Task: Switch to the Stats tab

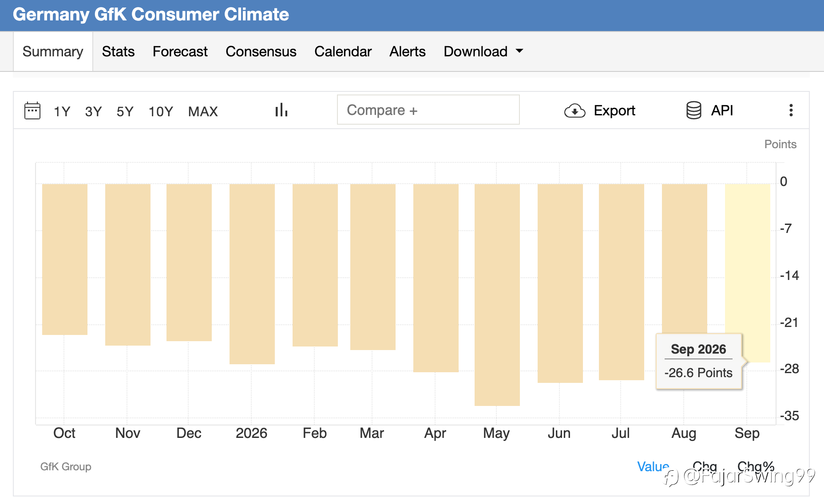Action: [118, 51]
